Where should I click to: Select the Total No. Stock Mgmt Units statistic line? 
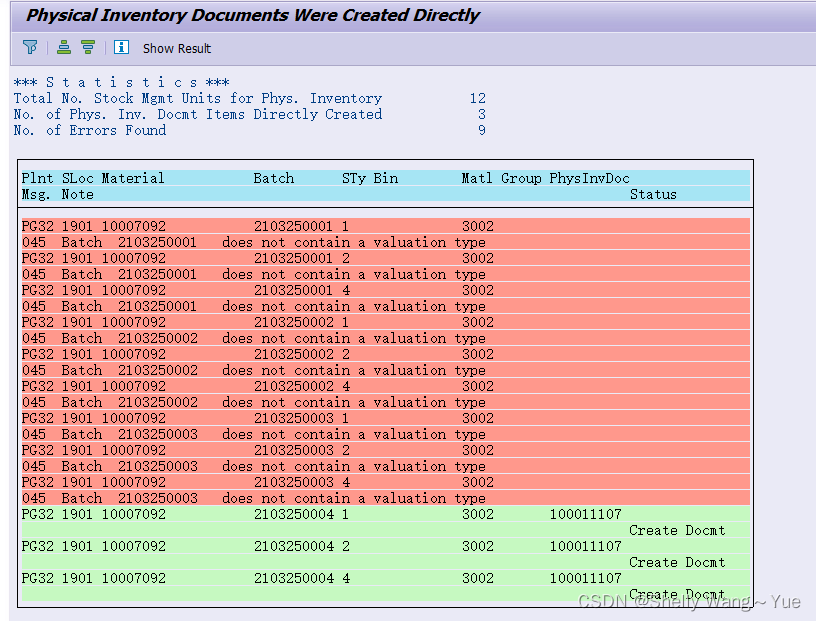click(200, 98)
